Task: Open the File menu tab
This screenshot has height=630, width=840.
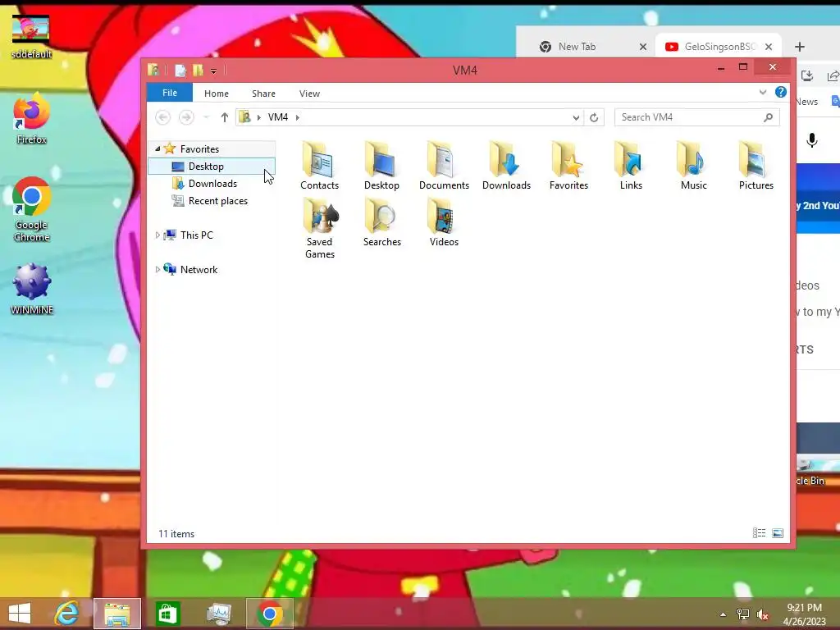Action: (x=170, y=93)
